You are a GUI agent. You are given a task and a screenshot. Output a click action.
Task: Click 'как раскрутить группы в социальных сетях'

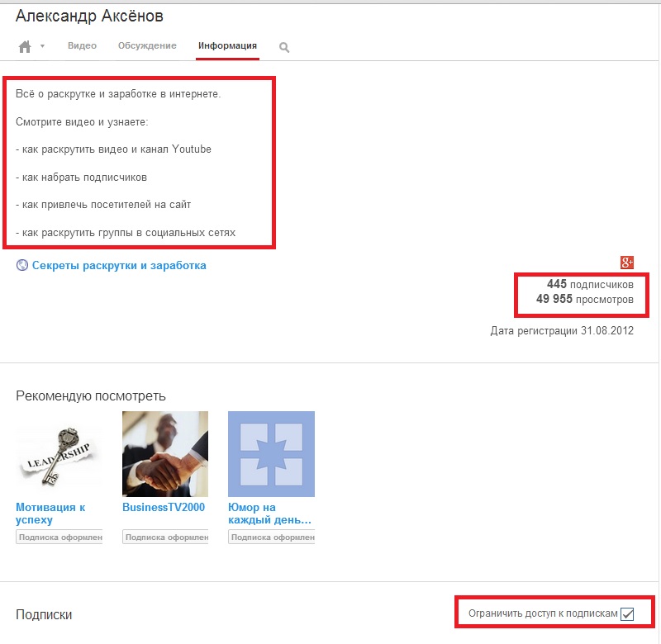click(x=126, y=233)
